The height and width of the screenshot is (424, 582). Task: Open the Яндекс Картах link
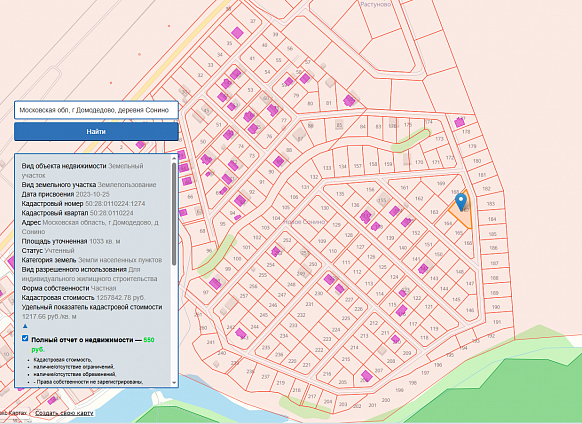tap(14, 413)
